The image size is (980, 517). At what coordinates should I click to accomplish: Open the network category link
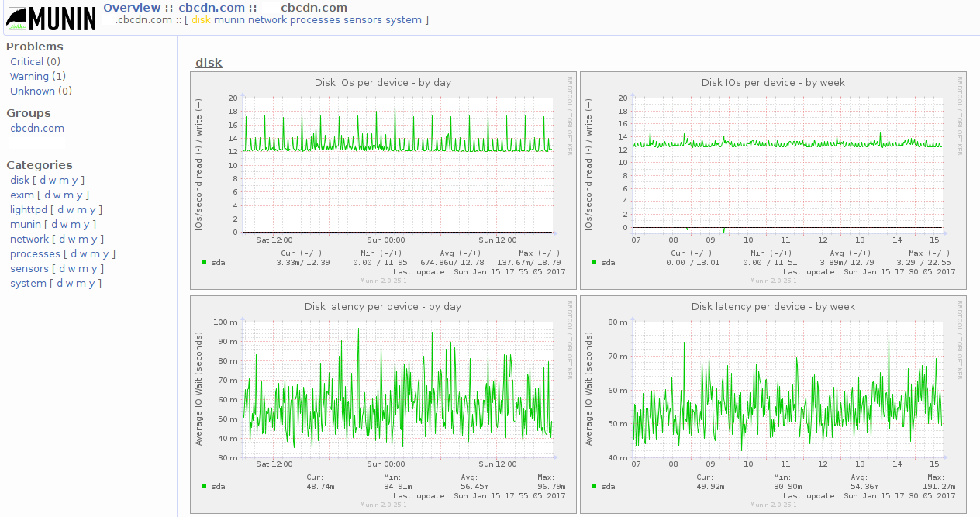tap(29, 239)
